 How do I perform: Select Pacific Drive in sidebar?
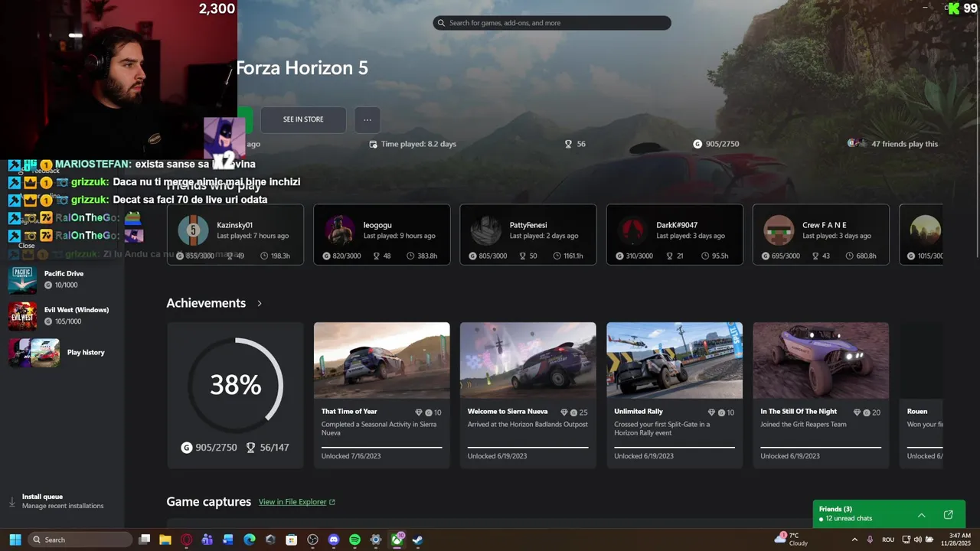tap(63, 279)
